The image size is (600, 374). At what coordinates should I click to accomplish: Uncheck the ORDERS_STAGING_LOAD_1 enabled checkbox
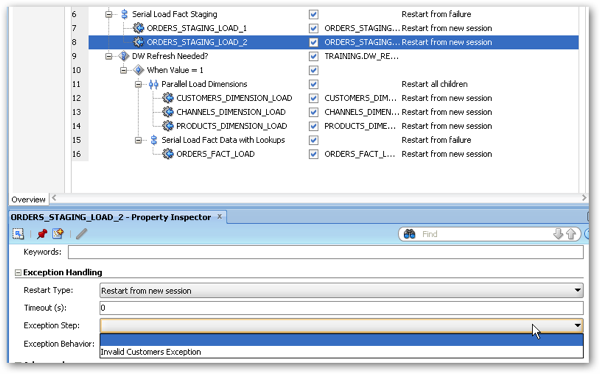(x=313, y=28)
